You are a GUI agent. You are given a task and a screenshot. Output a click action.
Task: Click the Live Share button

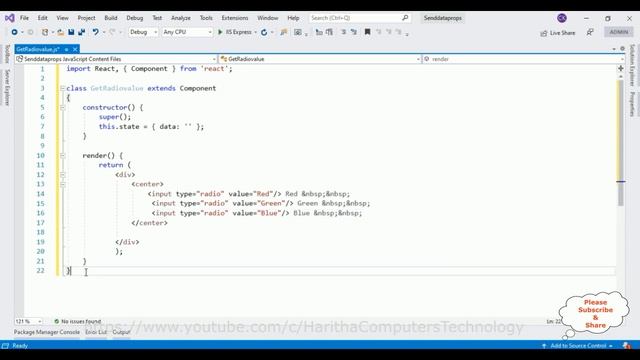(x=558, y=33)
